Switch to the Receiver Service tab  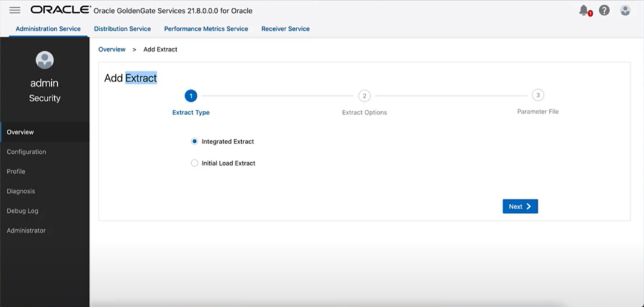click(285, 29)
